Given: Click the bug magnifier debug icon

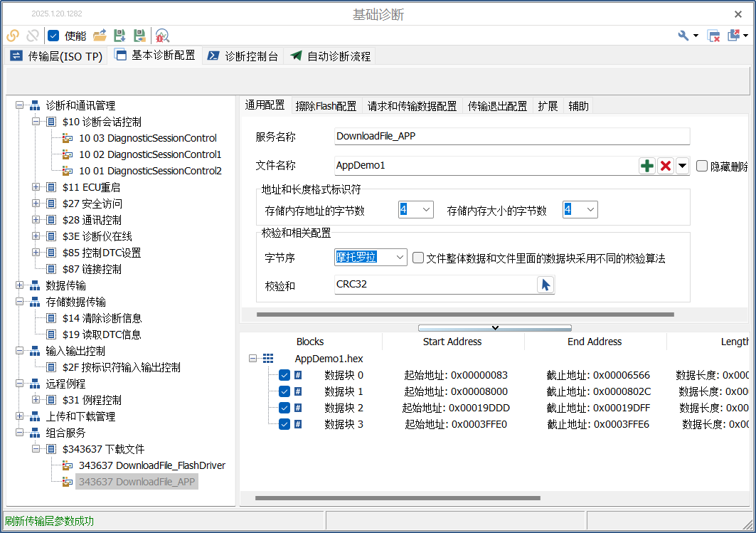Looking at the screenshot, I should tap(162, 36).
